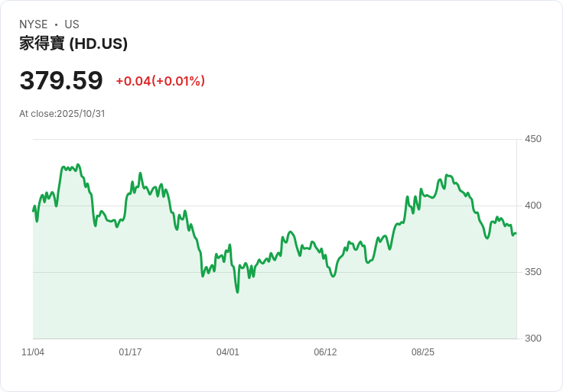Click the chart's highest peak near 11/04
Image resolution: width=563 pixels, height=392 pixels.
pyautogui.click(x=78, y=164)
